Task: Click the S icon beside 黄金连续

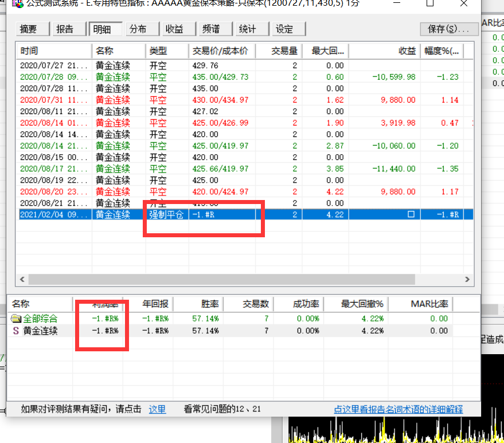Action: click(x=15, y=331)
